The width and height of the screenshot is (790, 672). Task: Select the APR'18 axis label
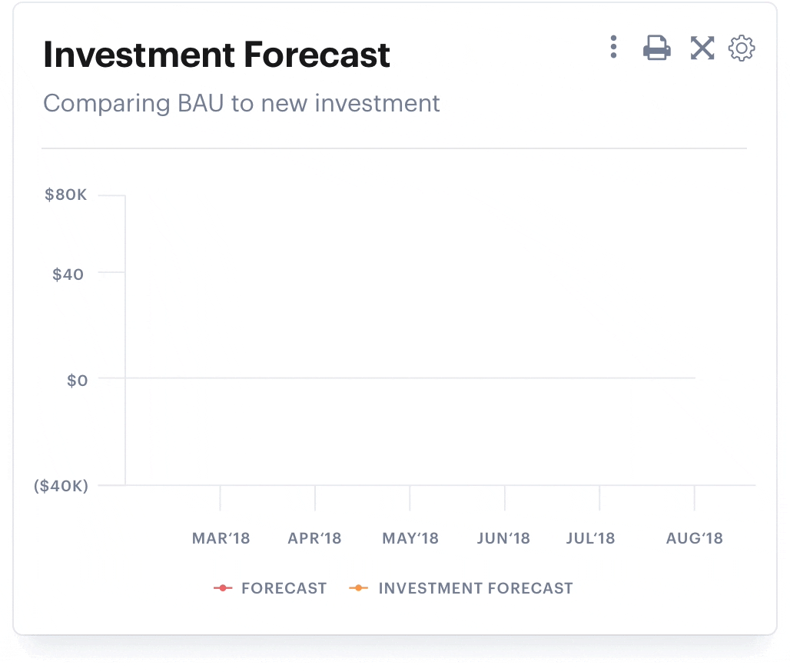tap(314, 538)
